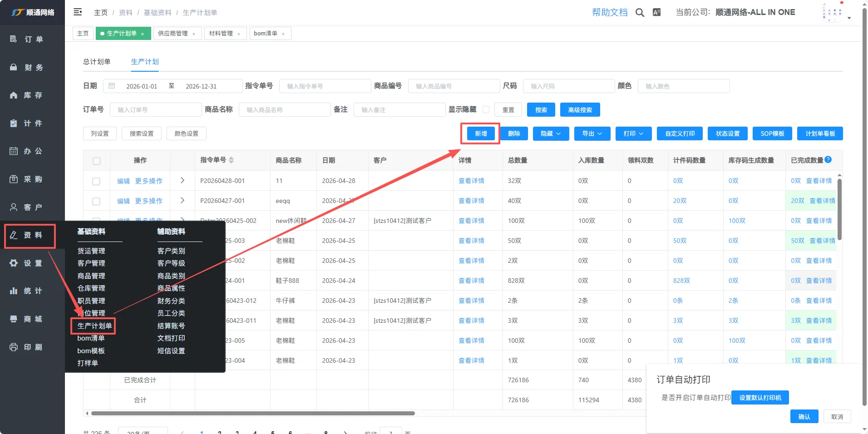Click the 已完成数量 help question icon
Image resolution: width=868 pixels, height=434 pixels.
point(828,160)
